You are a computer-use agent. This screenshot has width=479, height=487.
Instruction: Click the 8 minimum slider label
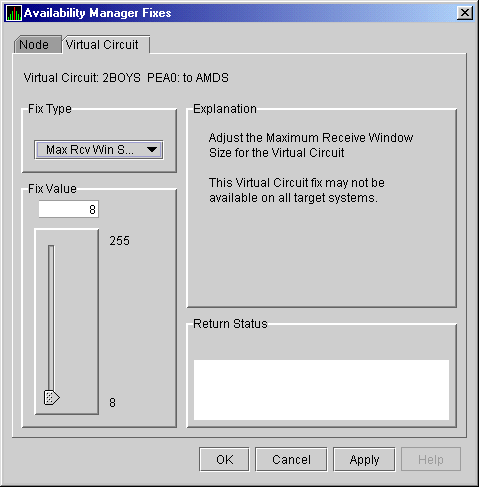click(113, 403)
